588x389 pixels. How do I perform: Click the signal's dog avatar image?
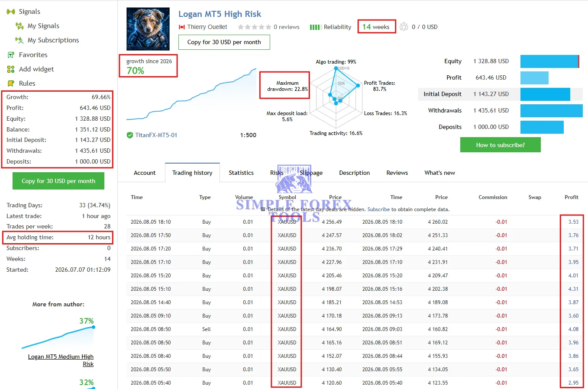point(148,29)
